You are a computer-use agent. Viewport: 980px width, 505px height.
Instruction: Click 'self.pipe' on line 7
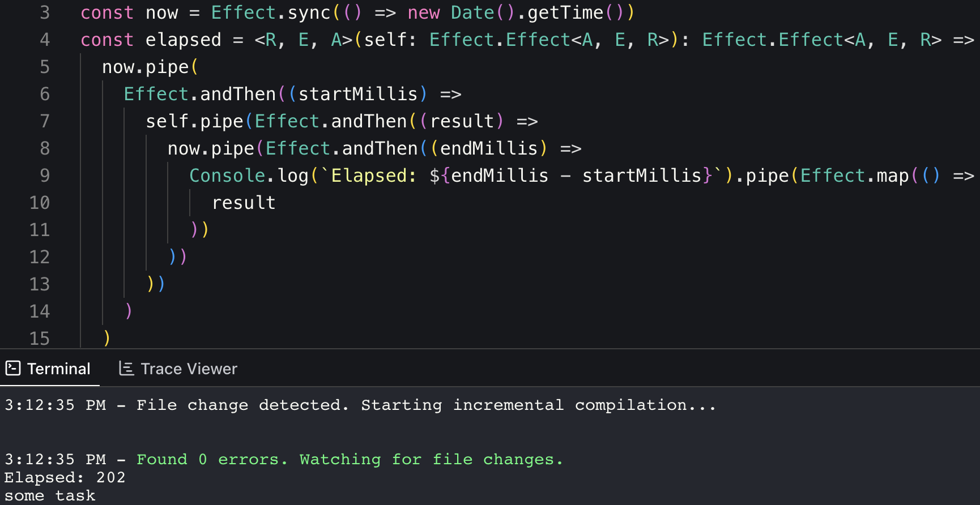pyautogui.click(x=194, y=121)
